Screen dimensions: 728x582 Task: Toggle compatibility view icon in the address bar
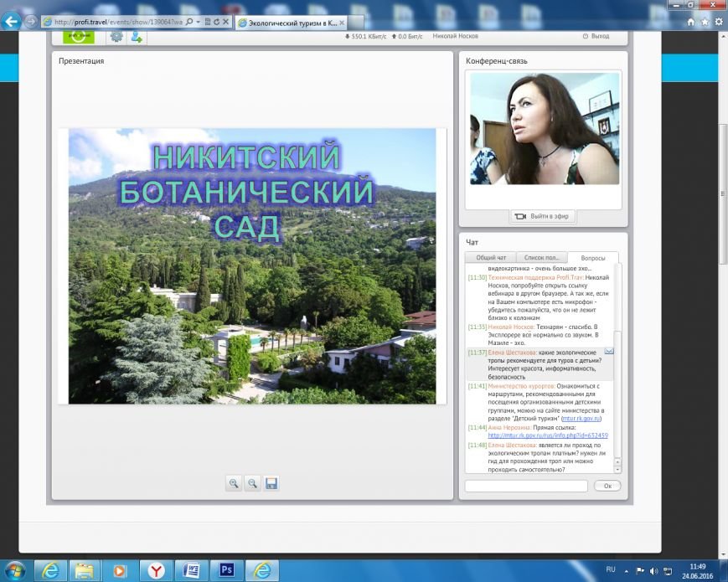click(x=208, y=22)
